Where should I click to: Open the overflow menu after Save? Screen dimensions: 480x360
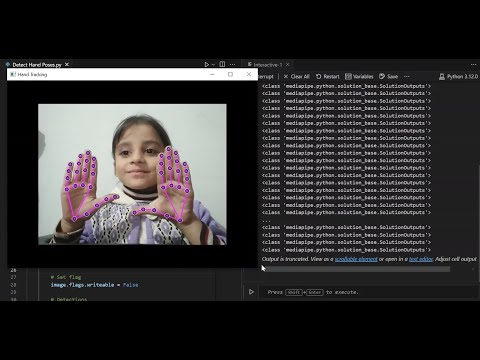tap(407, 76)
